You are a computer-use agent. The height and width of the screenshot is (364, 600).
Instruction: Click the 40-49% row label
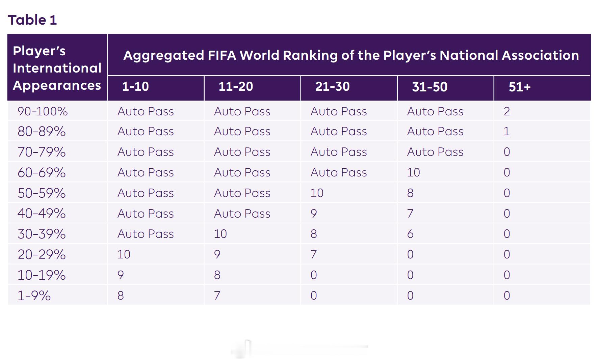pyautogui.click(x=42, y=213)
